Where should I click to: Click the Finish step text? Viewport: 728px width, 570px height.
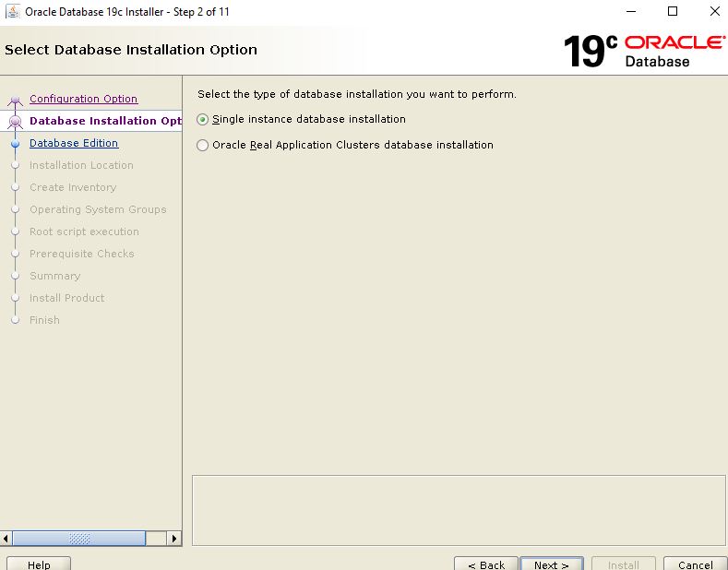44,320
